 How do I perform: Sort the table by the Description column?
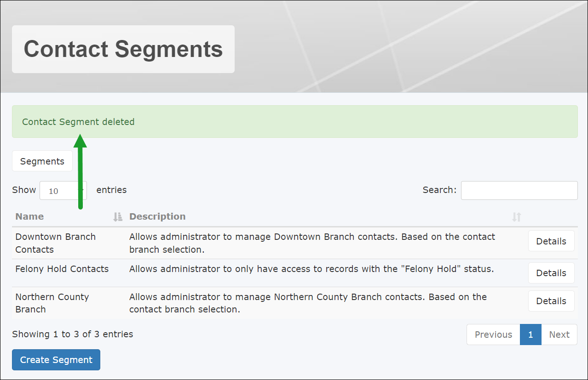[157, 216]
